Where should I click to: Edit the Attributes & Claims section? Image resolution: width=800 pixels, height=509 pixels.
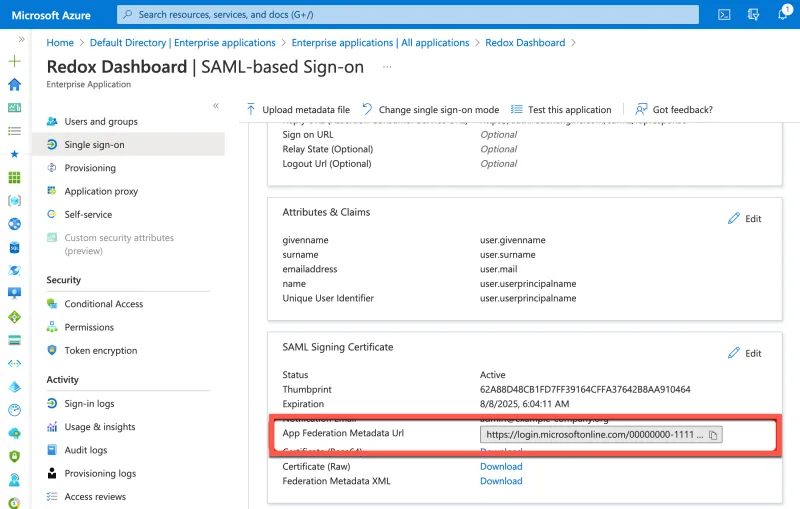(x=745, y=218)
